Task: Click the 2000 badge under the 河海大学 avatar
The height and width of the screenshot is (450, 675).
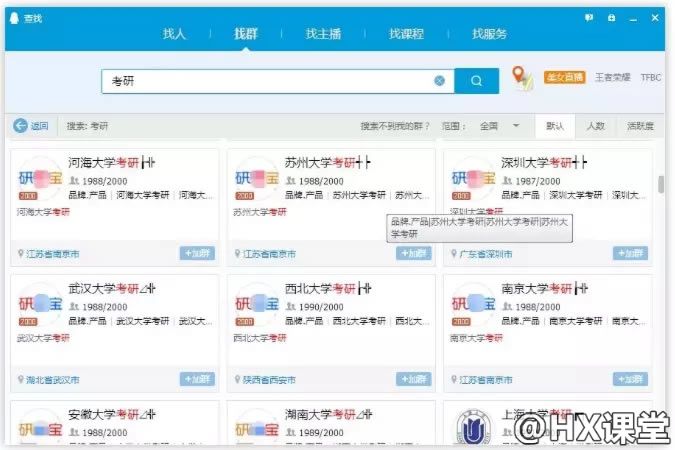Action: pyautogui.click(x=28, y=196)
